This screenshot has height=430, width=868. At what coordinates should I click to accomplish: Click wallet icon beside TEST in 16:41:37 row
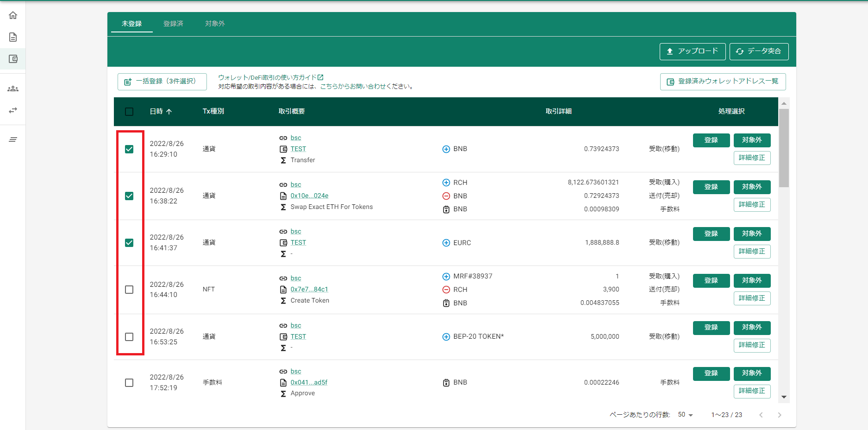[x=283, y=243]
